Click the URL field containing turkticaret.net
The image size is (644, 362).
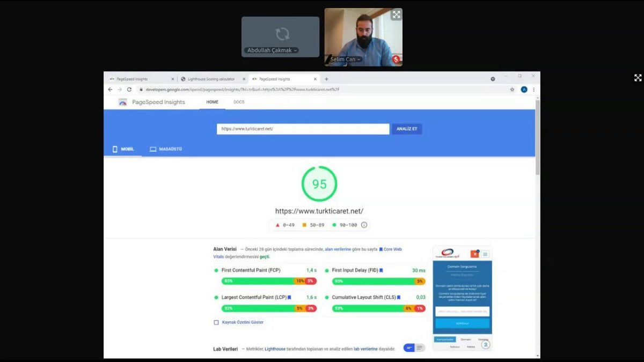303,129
